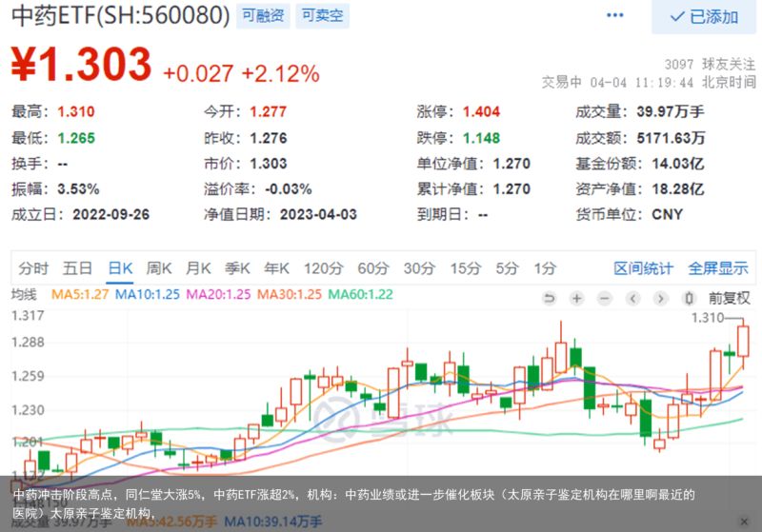Click the 中药ETF(SH:560080) title
Image resolution: width=762 pixels, height=532 pixels.
click(121, 15)
